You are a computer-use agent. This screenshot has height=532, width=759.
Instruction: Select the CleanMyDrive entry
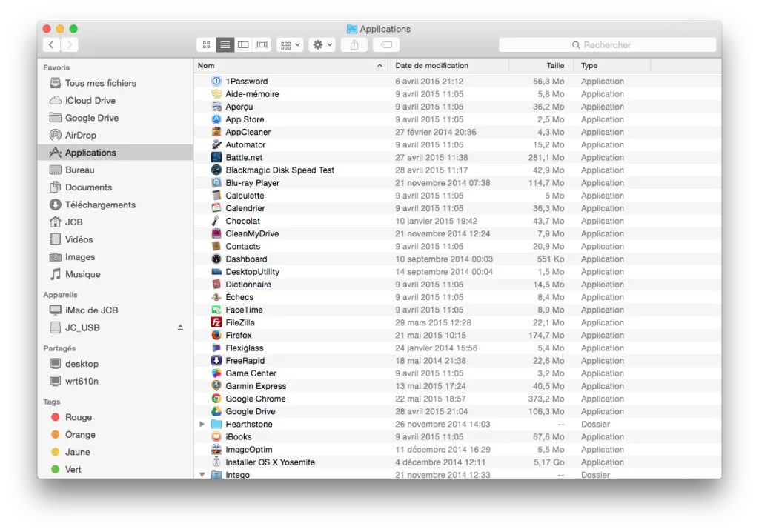pyautogui.click(x=457, y=233)
